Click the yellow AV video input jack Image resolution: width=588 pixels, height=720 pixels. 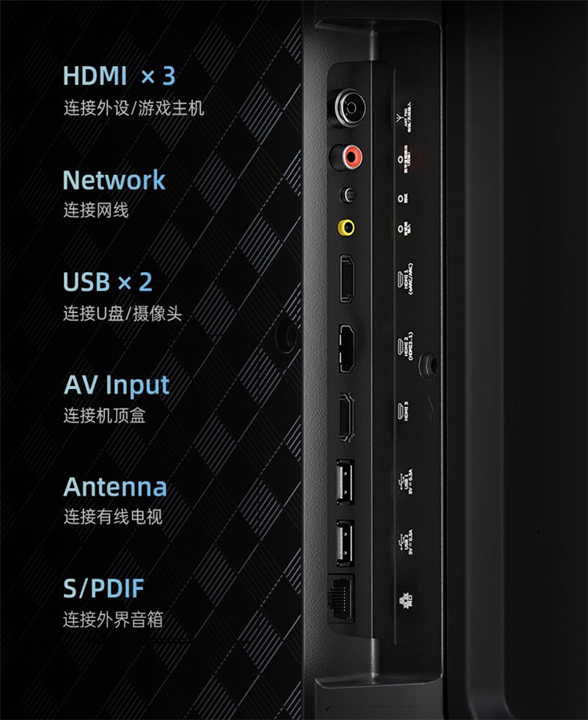pyautogui.click(x=346, y=227)
